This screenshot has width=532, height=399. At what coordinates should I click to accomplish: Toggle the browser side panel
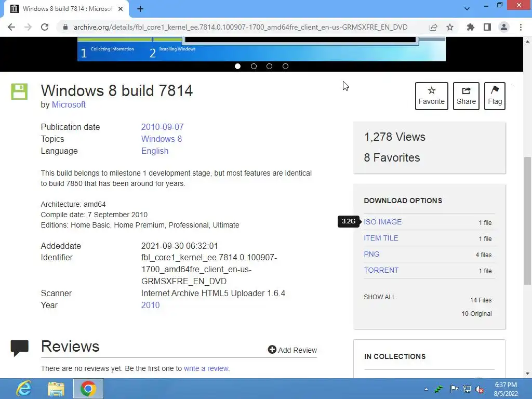[487, 27]
